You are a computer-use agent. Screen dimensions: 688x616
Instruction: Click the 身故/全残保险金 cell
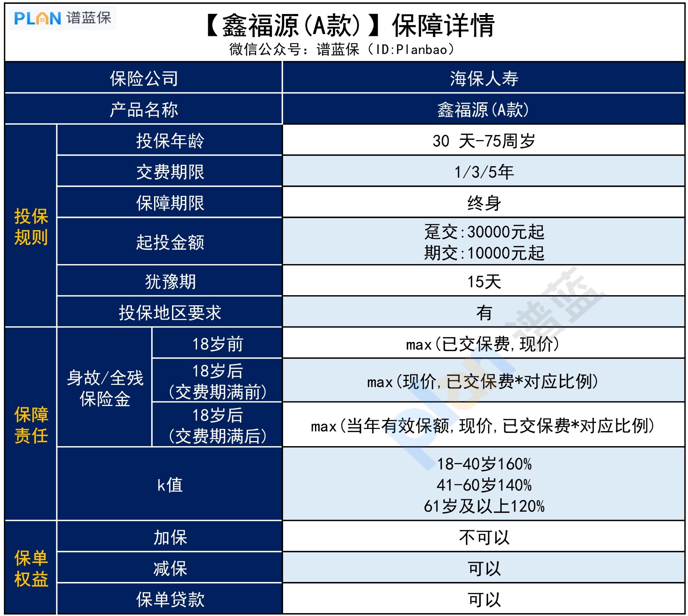point(105,388)
